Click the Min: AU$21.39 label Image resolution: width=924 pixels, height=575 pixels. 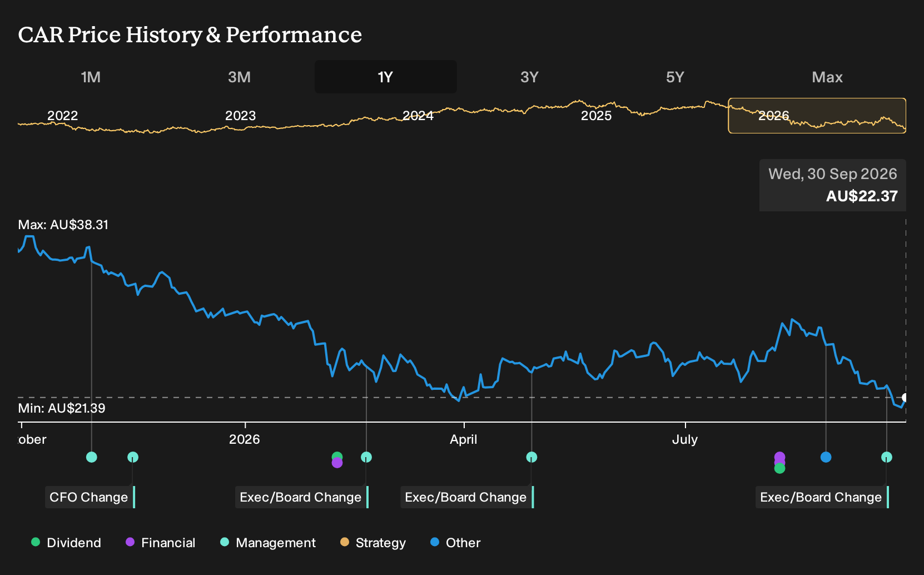(x=62, y=408)
